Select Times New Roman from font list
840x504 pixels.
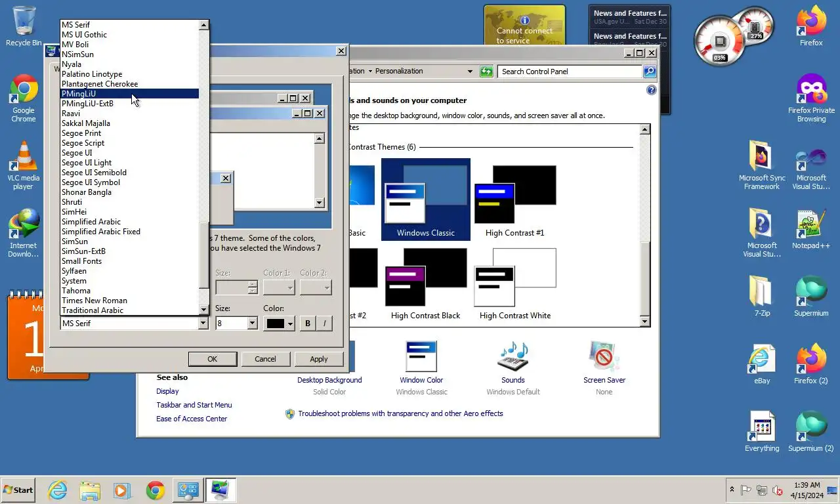130,301
